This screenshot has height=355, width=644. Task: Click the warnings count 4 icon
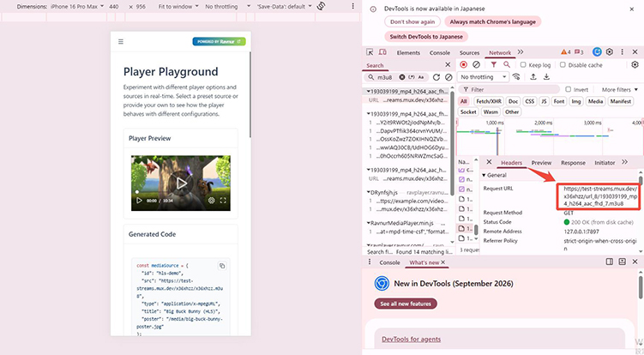click(566, 51)
